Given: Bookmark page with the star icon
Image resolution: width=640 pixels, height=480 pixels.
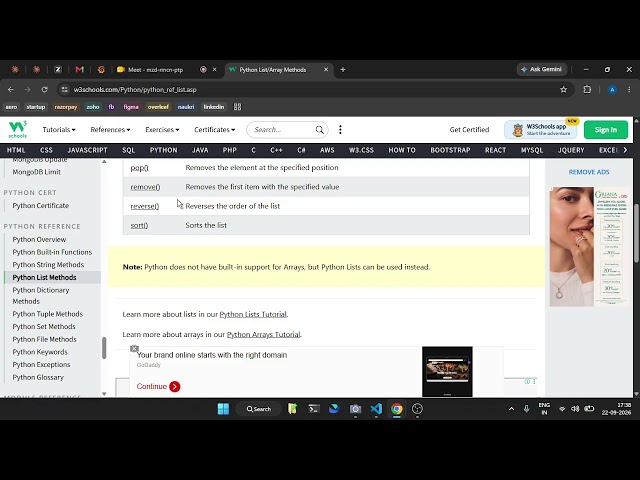Looking at the screenshot, I should [564, 90].
